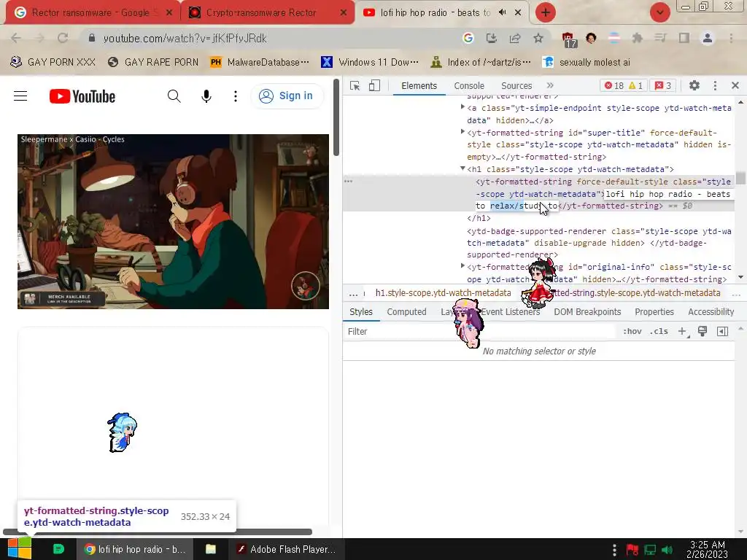This screenshot has height=560, width=747.
Task: Click the Google icon in address bar
Action: point(468,38)
